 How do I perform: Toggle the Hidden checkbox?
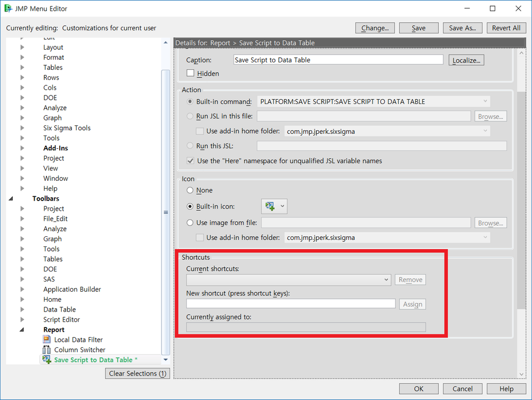190,73
